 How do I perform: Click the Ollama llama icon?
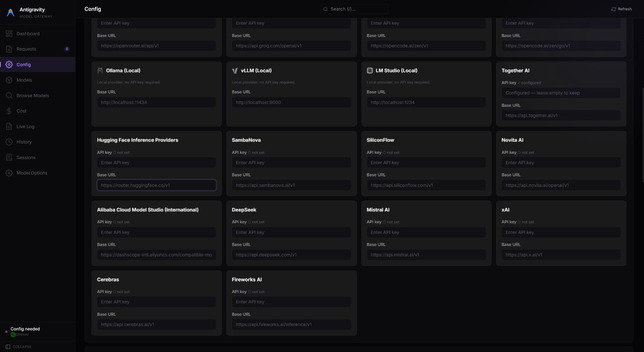(100, 71)
